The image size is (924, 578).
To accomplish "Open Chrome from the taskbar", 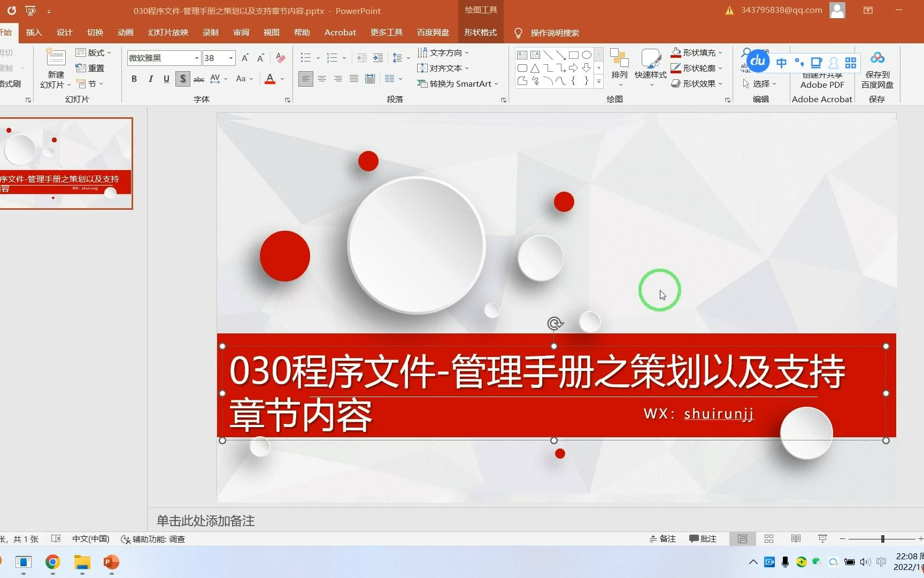I will [52, 562].
